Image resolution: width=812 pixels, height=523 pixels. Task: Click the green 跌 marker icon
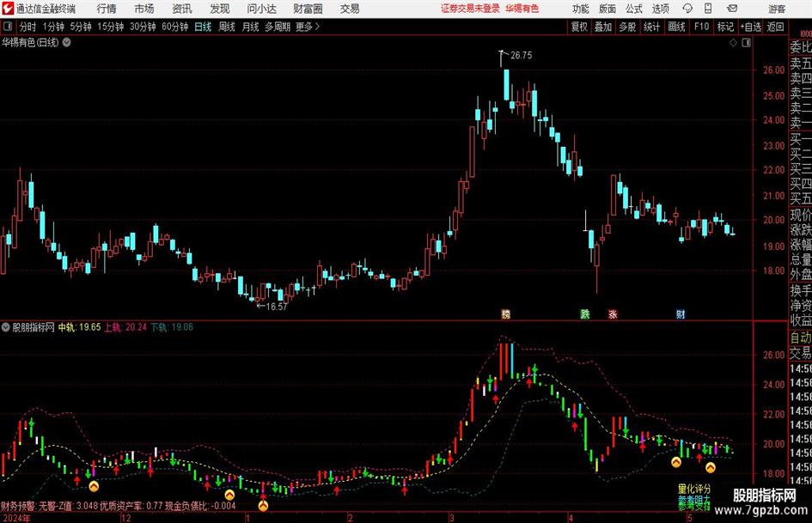584,313
